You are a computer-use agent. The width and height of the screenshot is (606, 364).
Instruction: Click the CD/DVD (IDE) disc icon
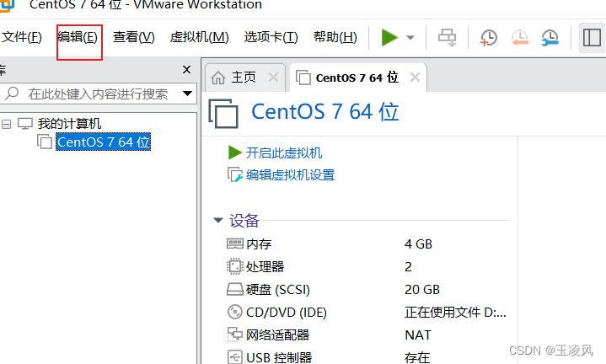(234, 313)
